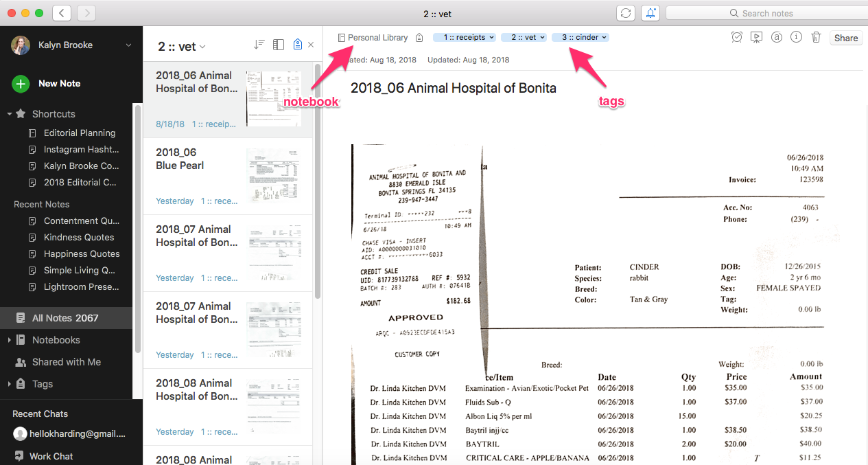
Task: Open the Kindness Quotes recent note
Action: pyautogui.click(x=79, y=238)
